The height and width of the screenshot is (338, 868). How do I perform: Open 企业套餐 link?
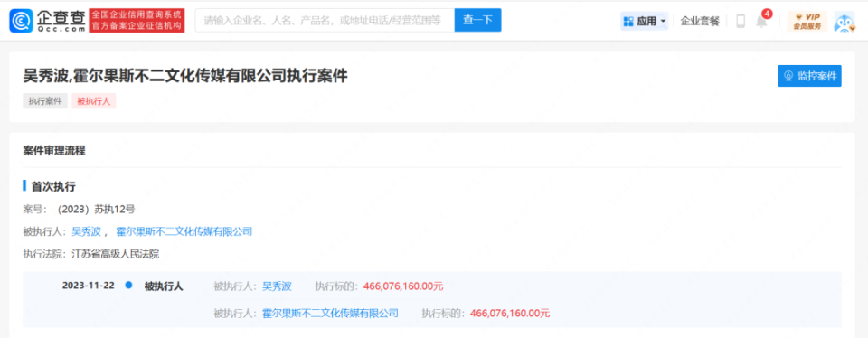tap(700, 22)
